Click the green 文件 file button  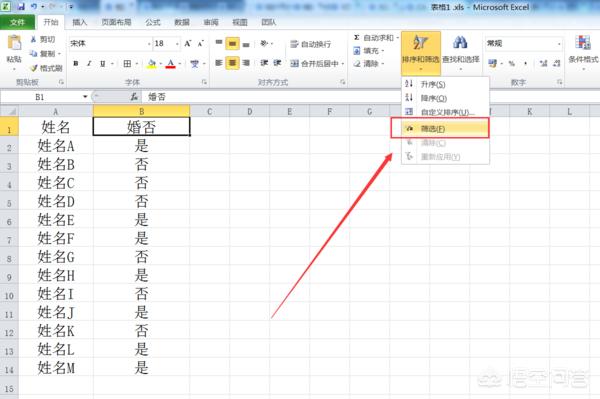point(17,22)
